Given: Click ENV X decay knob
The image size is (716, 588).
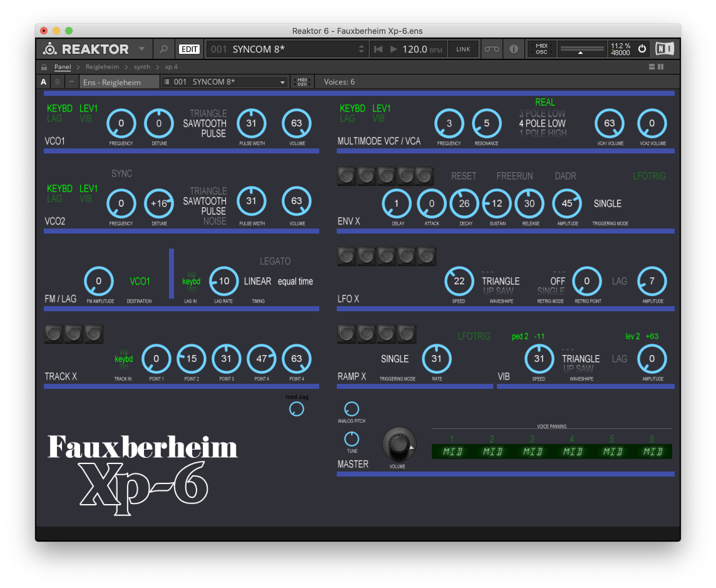Looking at the screenshot, I should pos(464,204).
